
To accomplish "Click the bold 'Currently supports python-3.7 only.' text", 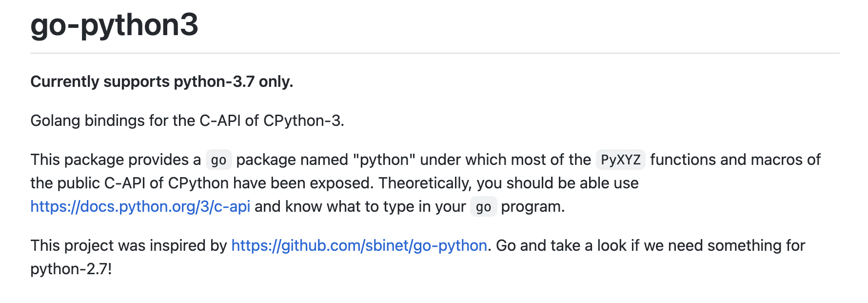I will point(162,81).
